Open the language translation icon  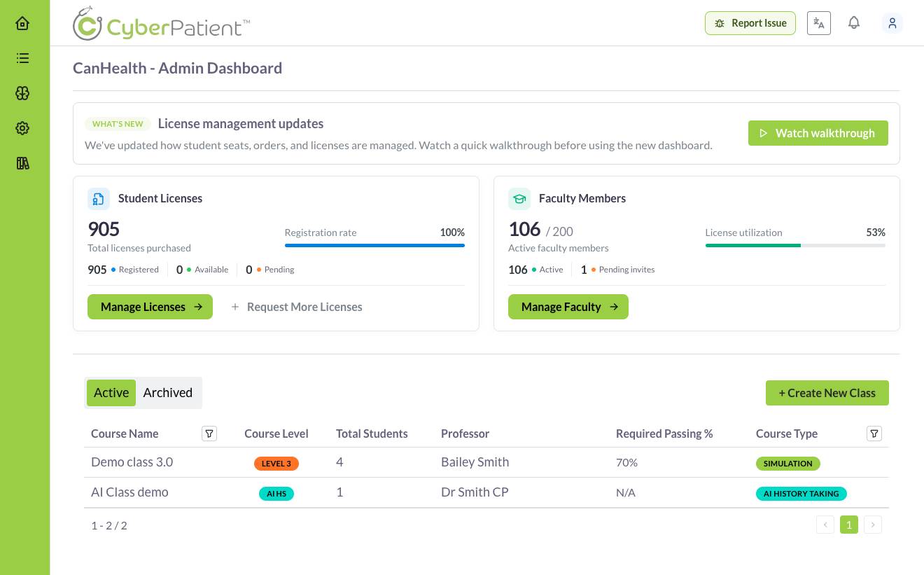coord(819,23)
